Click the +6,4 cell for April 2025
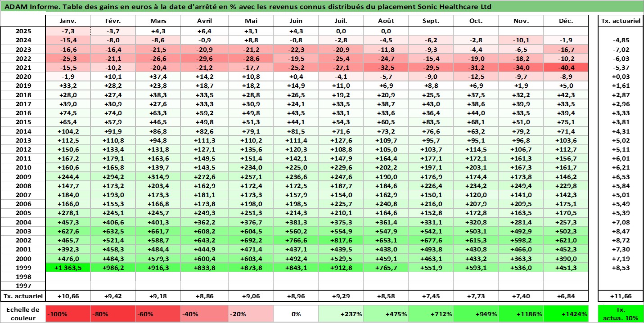644x323 pixels. [x=204, y=31]
